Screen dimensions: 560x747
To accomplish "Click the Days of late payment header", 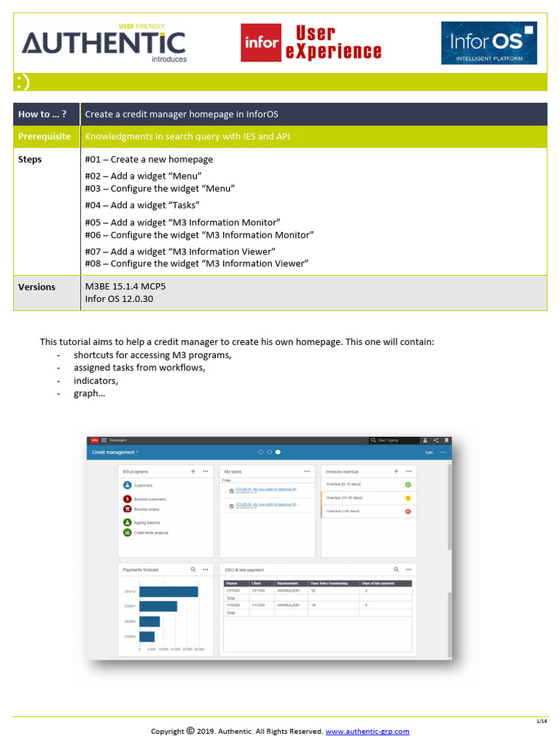I will point(386,583).
